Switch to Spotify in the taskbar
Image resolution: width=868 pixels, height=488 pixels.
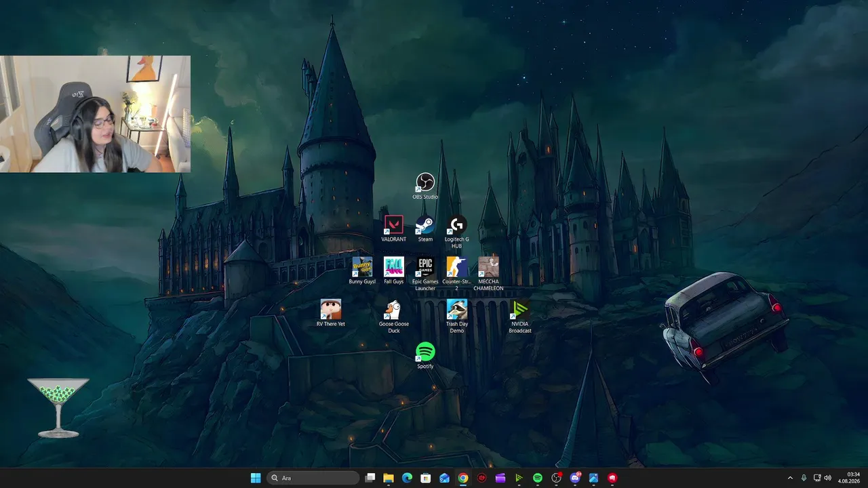point(538,478)
